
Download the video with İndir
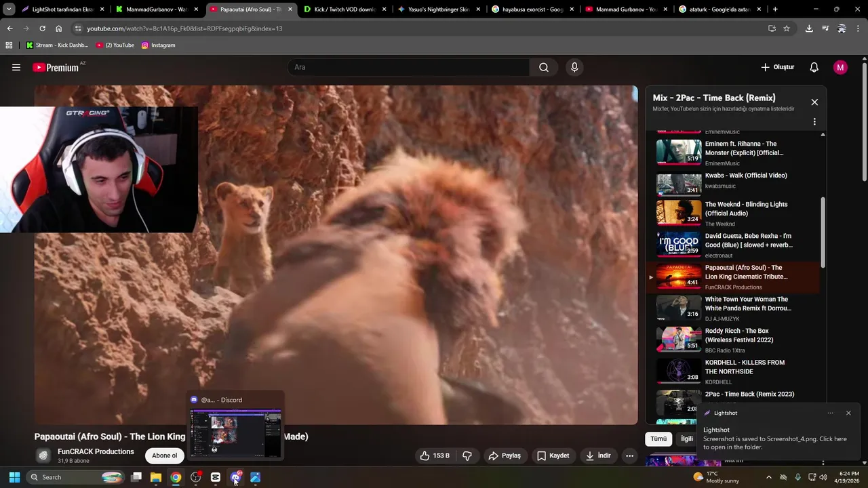598,455
